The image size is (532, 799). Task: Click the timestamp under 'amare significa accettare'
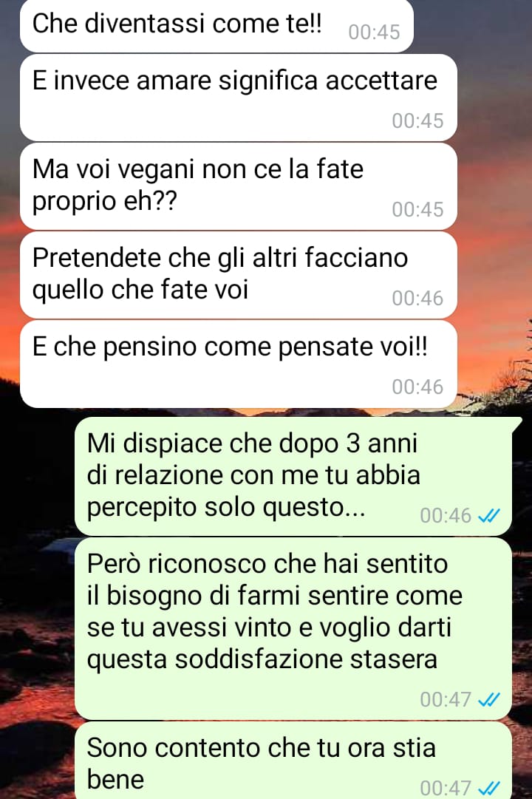pyautogui.click(x=418, y=120)
